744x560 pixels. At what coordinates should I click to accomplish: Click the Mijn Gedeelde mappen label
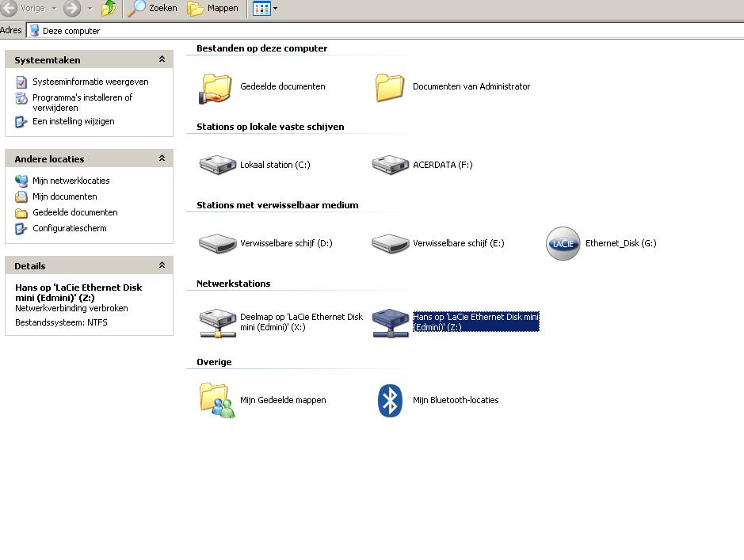(283, 400)
